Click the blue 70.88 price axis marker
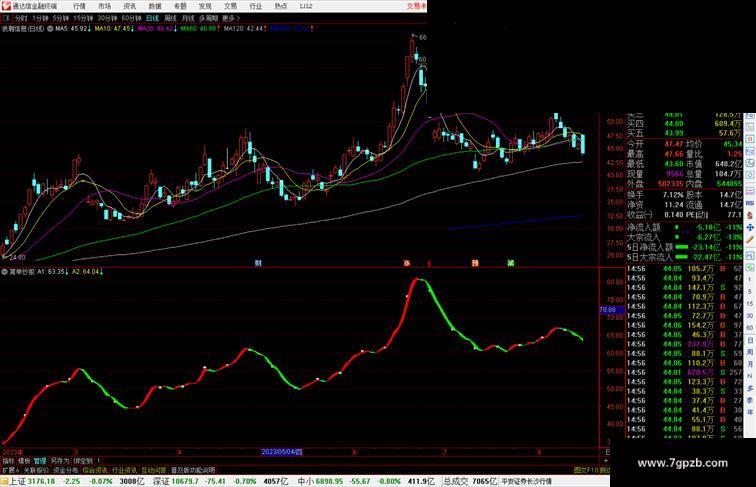The height and width of the screenshot is (487, 756). [x=611, y=310]
